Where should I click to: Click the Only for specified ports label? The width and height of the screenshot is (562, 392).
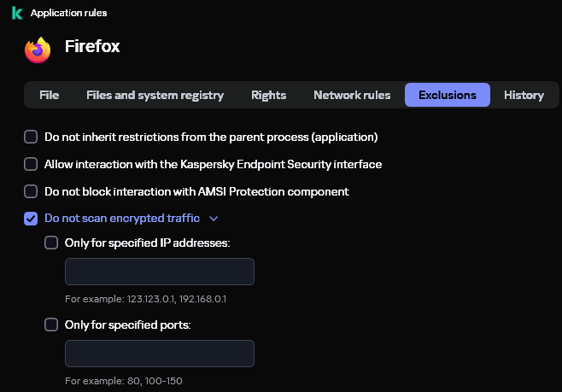127,325
